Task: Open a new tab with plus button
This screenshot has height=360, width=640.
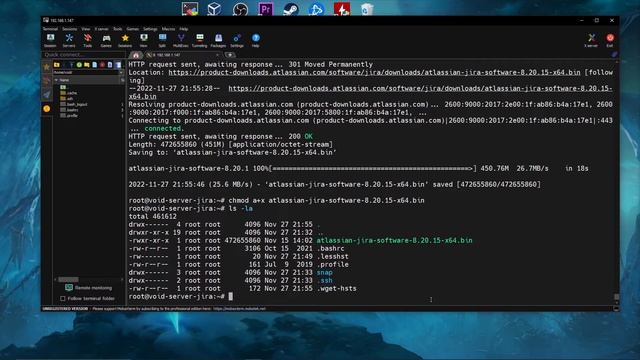Action: click(x=230, y=55)
